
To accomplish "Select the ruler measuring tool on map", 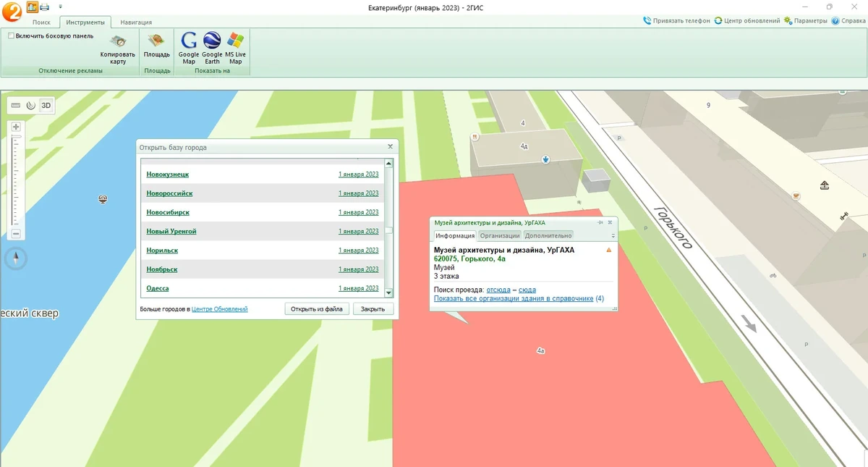I will point(16,106).
